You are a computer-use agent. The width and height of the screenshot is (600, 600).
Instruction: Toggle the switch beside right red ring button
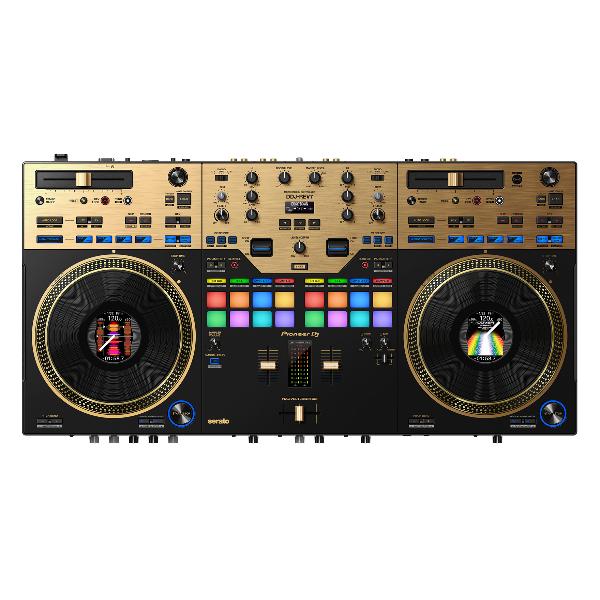(x=383, y=265)
